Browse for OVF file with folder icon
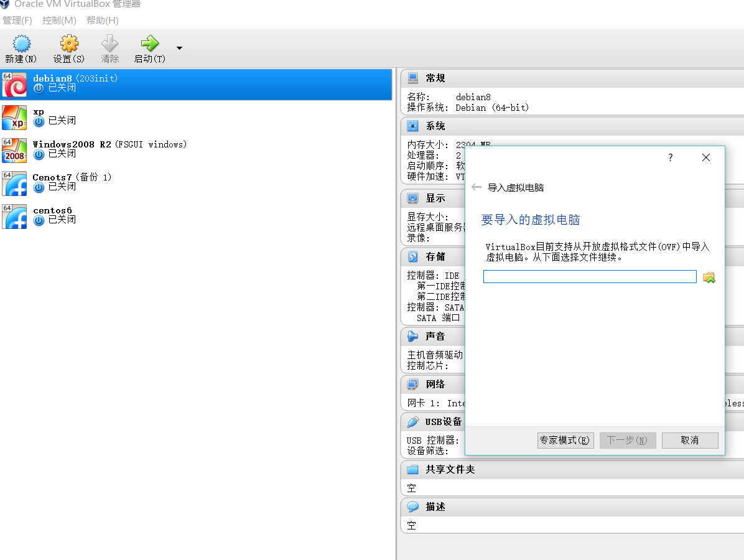 tap(709, 277)
